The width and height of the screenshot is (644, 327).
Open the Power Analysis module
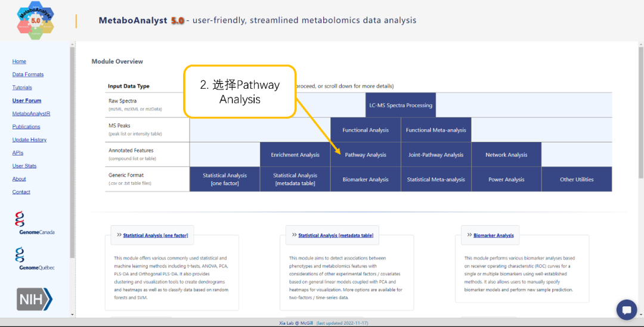506,179
